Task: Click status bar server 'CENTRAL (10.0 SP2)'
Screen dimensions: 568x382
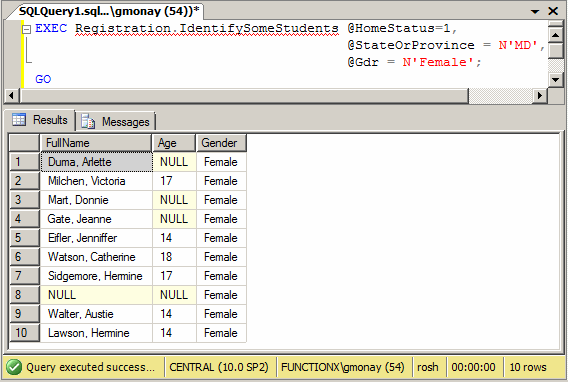Action: (x=219, y=367)
